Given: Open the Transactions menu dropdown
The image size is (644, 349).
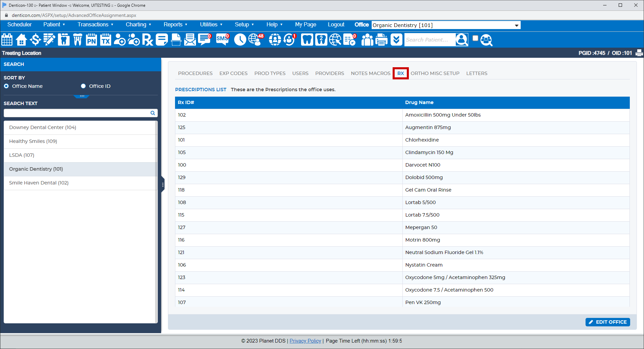Looking at the screenshot, I should coord(95,25).
